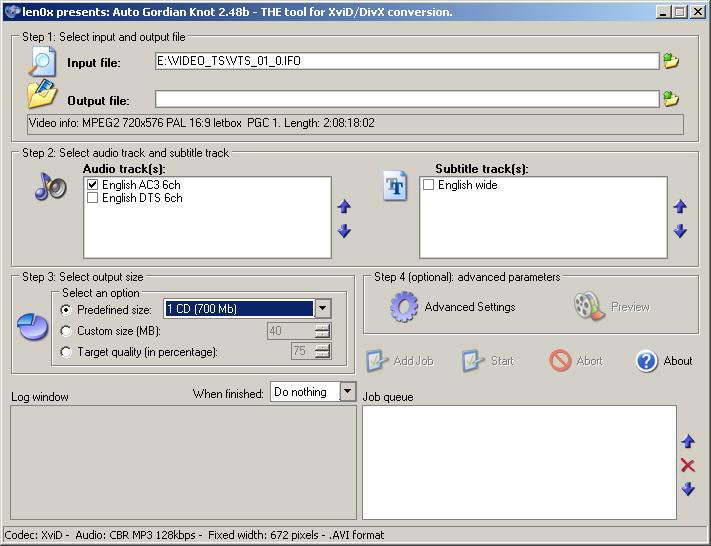The height and width of the screenshot is (546, 711).
Task: Click the Abort label
Action: (x=589, y=361)
